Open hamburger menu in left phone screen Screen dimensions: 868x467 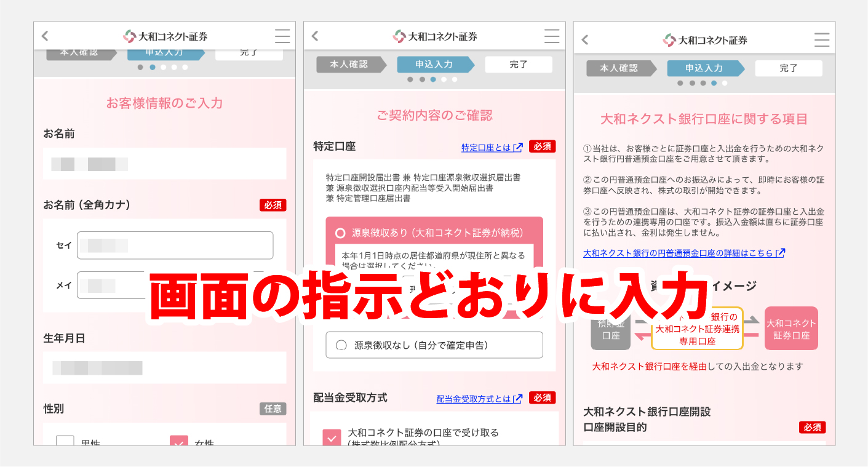click(x=282, y=36)
